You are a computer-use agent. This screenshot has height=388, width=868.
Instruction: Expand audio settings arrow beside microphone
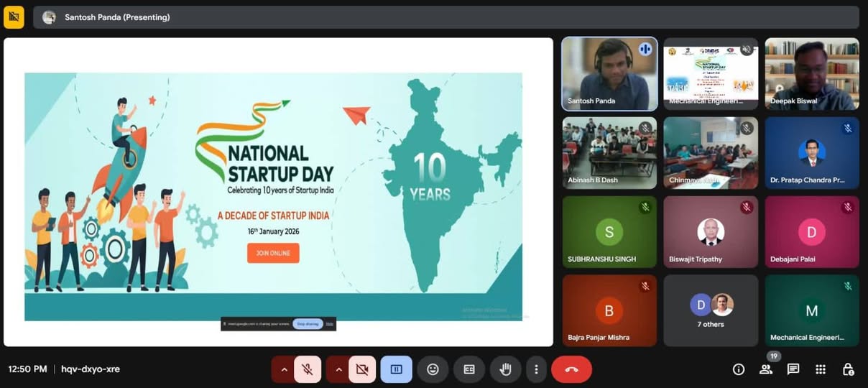pos(284,369)
